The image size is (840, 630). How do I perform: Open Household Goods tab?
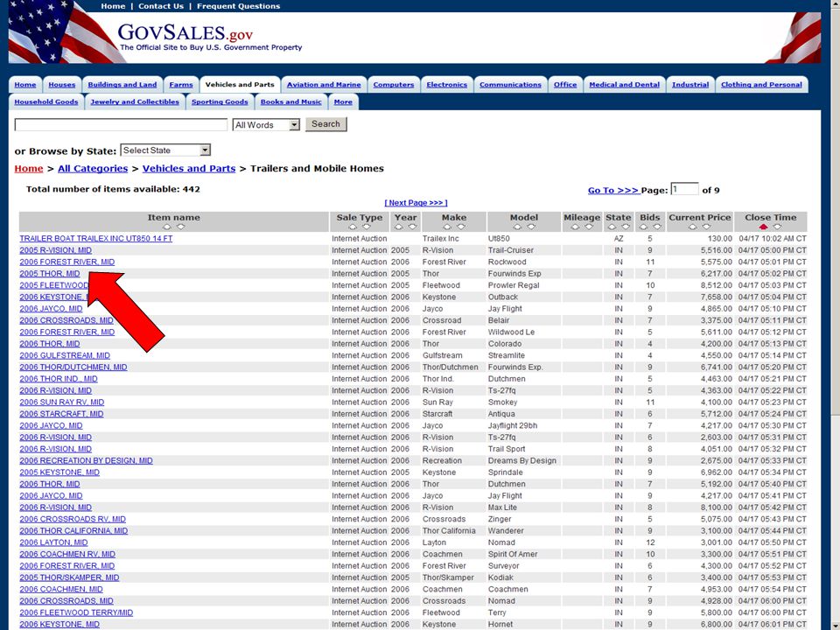coord(46,101)
